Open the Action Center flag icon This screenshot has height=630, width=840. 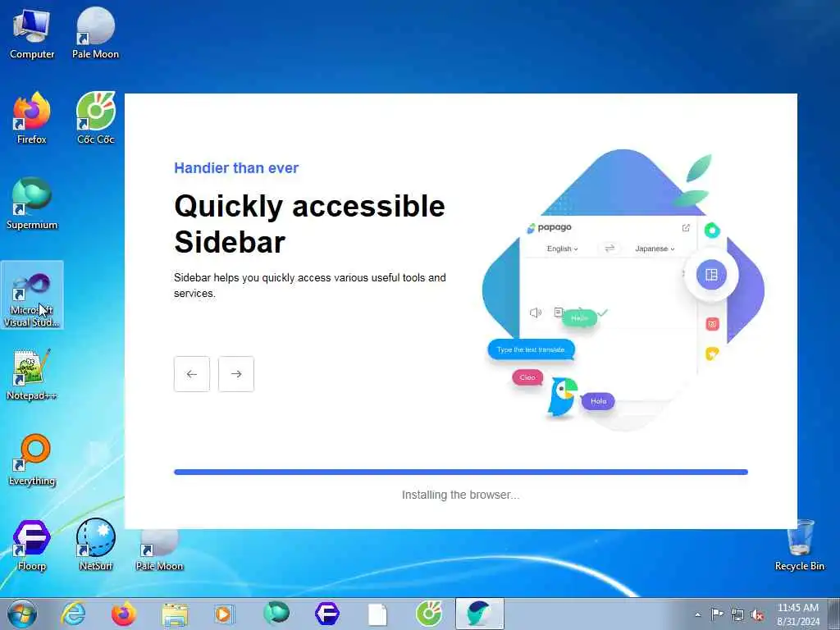(x=717, y=614)
